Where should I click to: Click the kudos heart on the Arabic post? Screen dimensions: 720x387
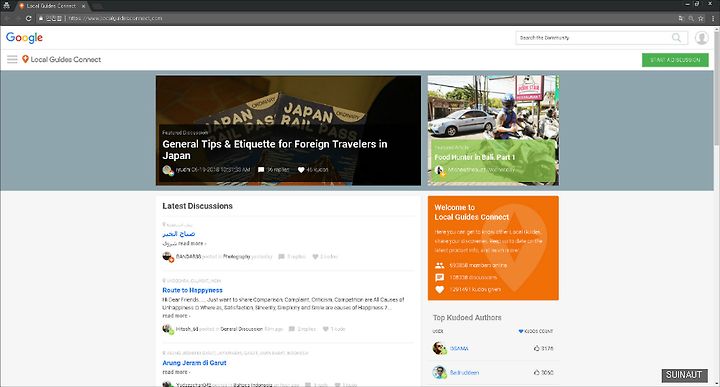click(x=315, y=256)
